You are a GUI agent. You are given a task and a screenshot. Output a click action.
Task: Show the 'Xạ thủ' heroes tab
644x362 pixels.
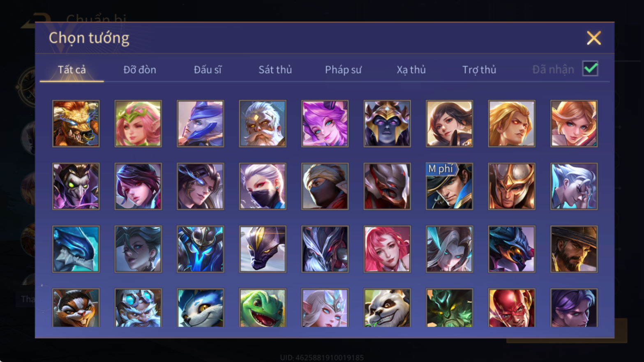[x=411, y=70]
